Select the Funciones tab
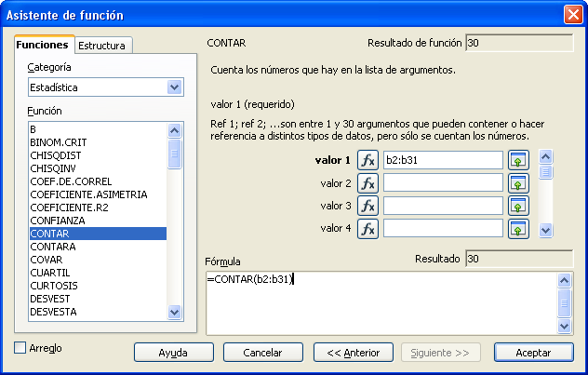This screenshot has width=588, height=375. 42,45
